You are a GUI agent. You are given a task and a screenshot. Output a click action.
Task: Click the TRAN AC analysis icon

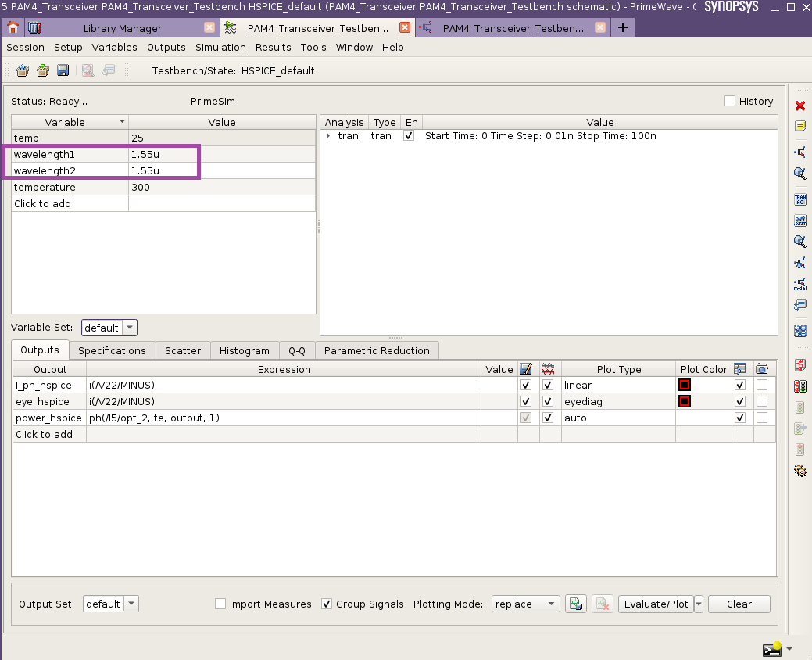coord(800,199)
